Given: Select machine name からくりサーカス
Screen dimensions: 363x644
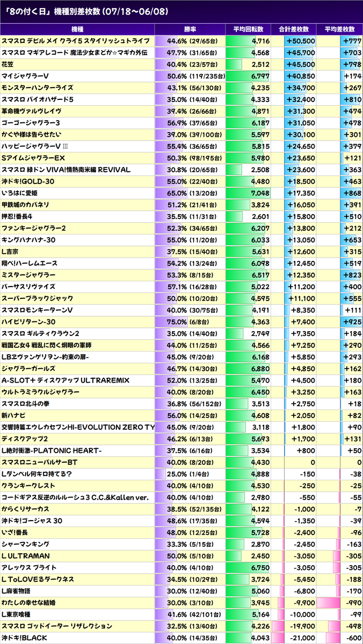Looking at the screenshot, I should point(26,509).
